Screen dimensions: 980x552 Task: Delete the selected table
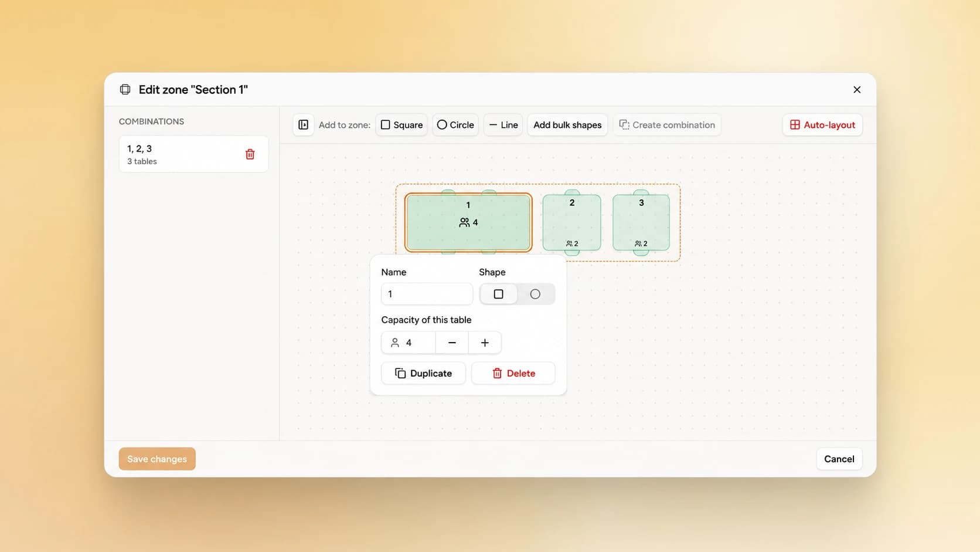point(513,373)
